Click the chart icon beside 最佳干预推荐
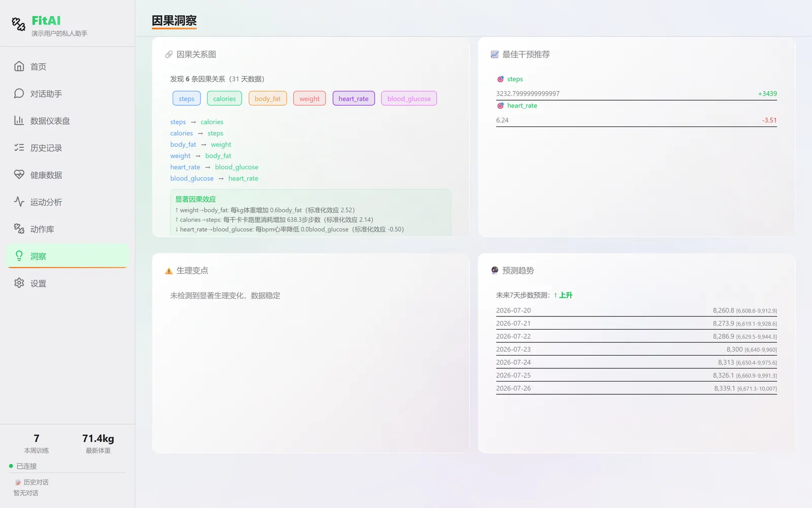Viewport: 812px width, 508px height. [x=495, y=54]
